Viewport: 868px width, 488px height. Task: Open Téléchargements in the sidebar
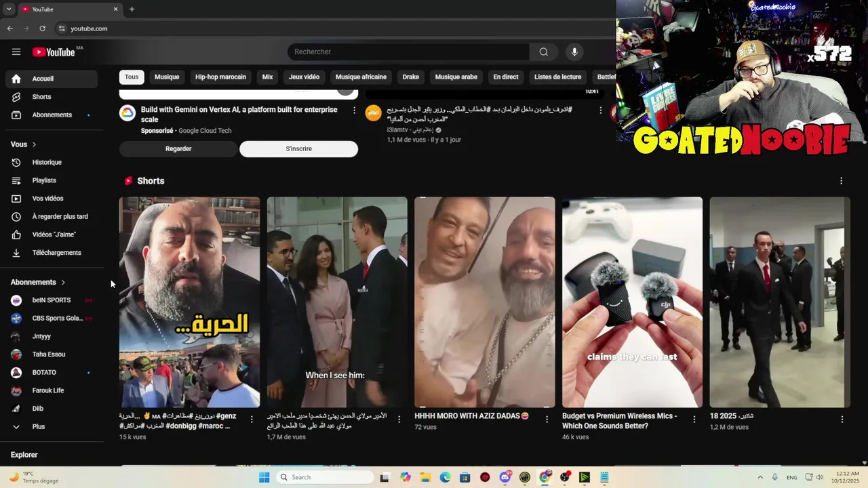click(52, 253)
